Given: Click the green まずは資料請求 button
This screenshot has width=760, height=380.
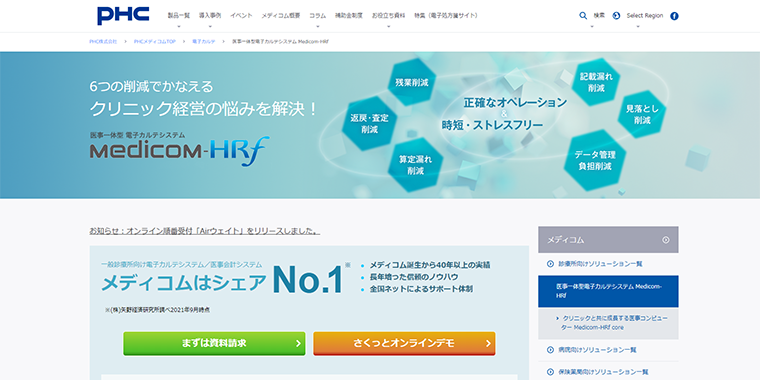Looking at the screenshot, I should (214, 343).
